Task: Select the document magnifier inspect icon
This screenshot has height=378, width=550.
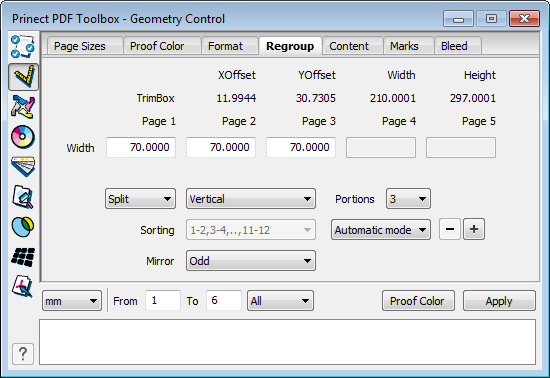Action: (23, 197)
